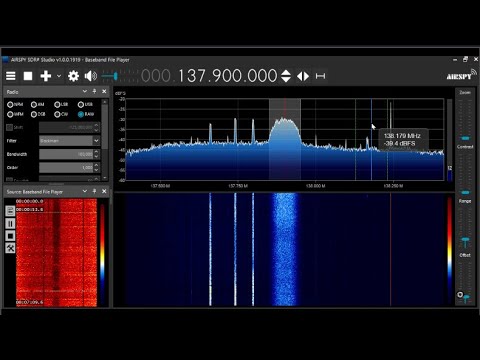
Task: Close the Radio panel
Action: (104, 91)
